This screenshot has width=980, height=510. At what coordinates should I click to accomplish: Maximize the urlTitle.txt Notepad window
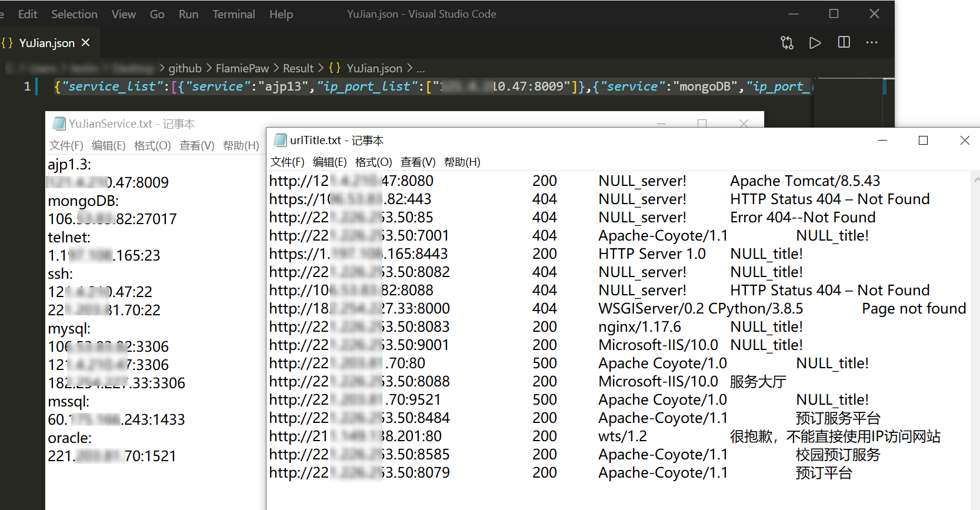(x=923, y=140)
